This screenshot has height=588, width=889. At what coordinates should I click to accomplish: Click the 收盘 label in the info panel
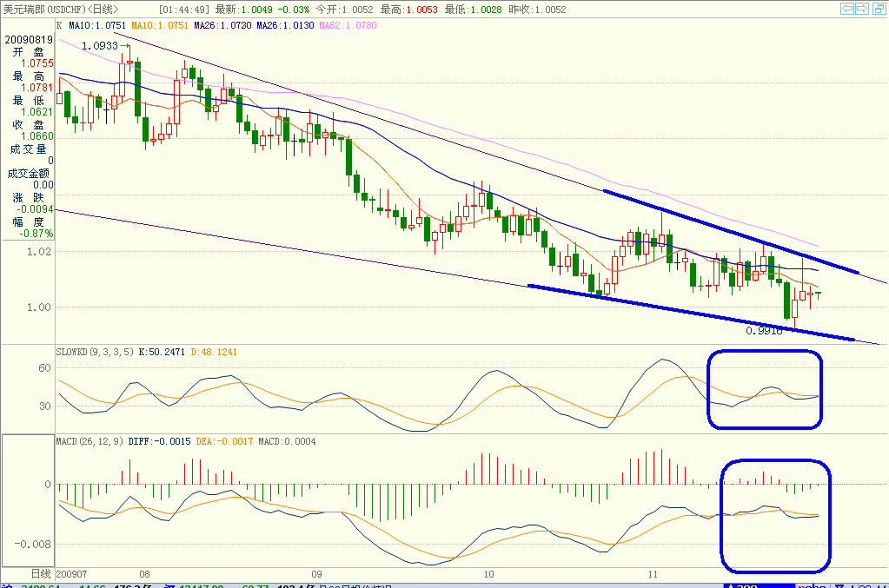click(29, 124)
